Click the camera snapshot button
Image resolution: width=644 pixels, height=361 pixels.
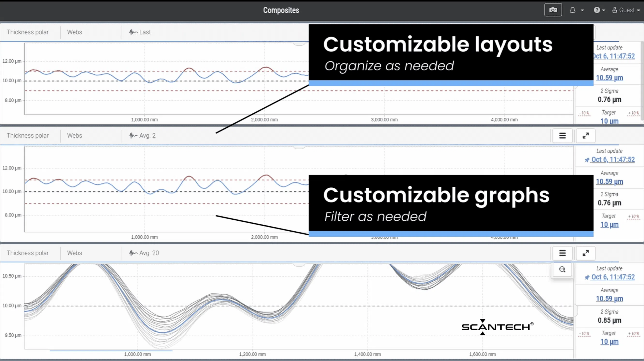[x=553, y=10]
